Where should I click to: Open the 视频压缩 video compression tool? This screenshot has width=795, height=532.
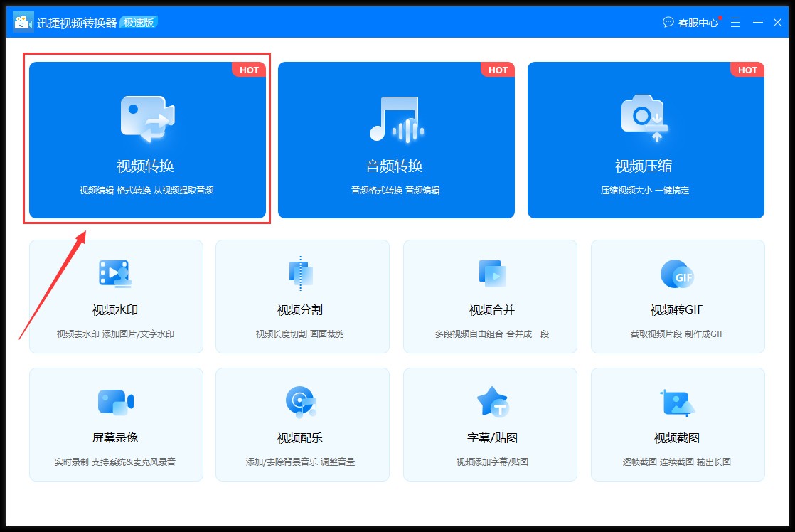646,140
